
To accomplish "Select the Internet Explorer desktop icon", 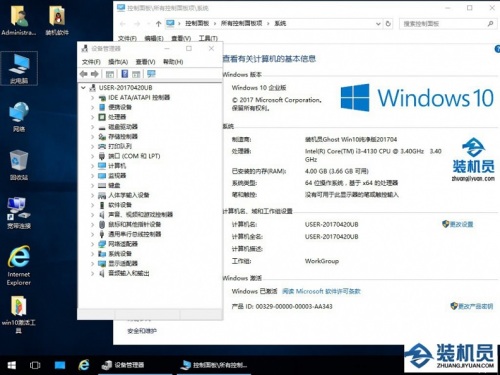I will [x=19, y=266].
